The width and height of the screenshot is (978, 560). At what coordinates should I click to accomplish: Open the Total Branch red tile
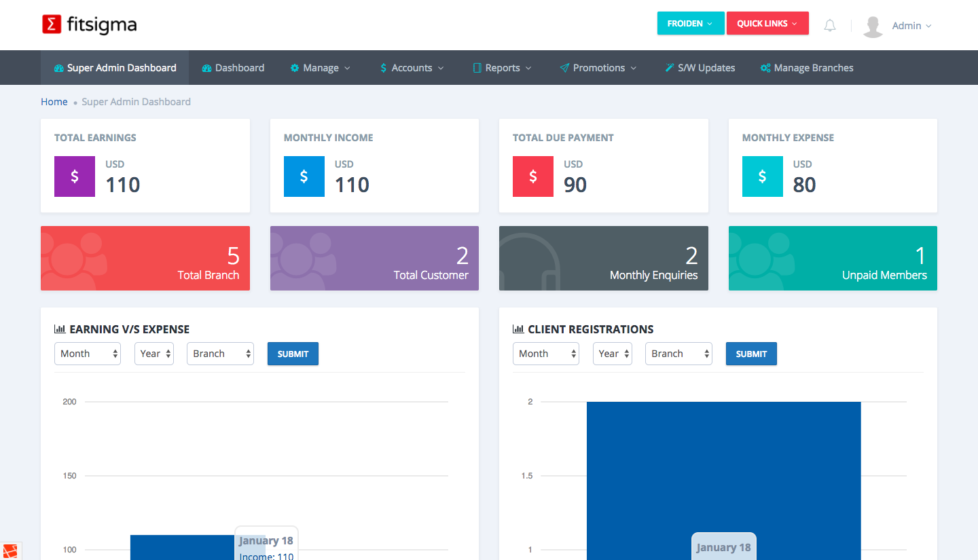click(x=145, y=259)
